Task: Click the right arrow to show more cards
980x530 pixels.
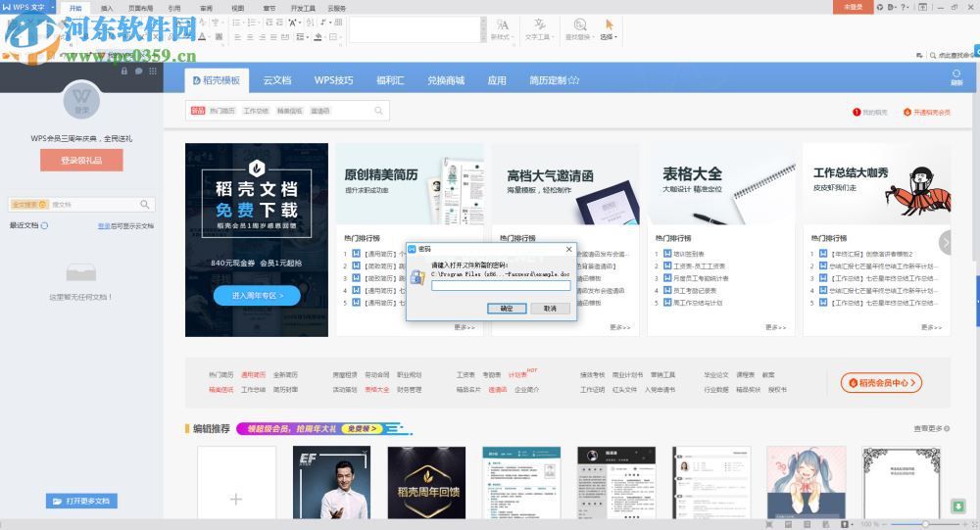Action: tap(946, 242)
